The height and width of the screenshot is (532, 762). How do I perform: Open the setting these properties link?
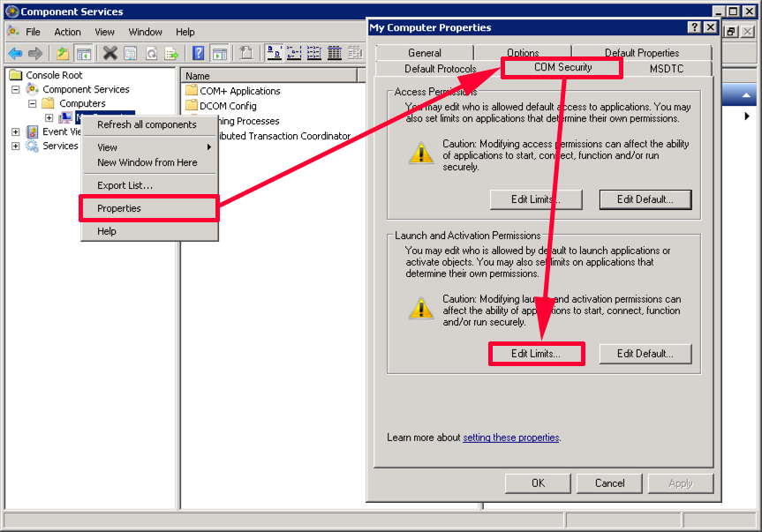510,438
